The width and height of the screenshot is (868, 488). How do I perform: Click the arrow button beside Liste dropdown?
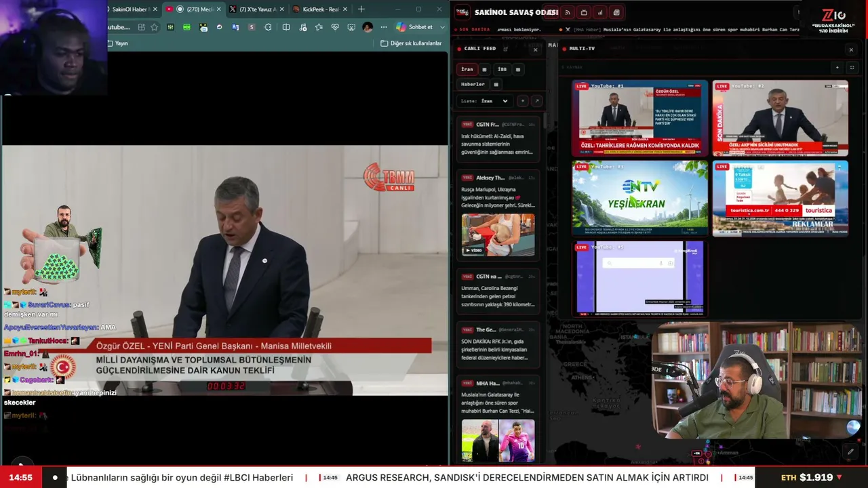[x=536, y=101]
